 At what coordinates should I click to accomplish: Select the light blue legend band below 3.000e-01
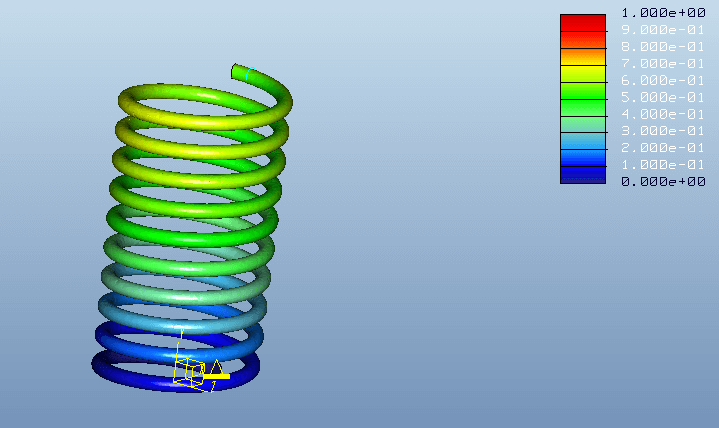(583, 141)
